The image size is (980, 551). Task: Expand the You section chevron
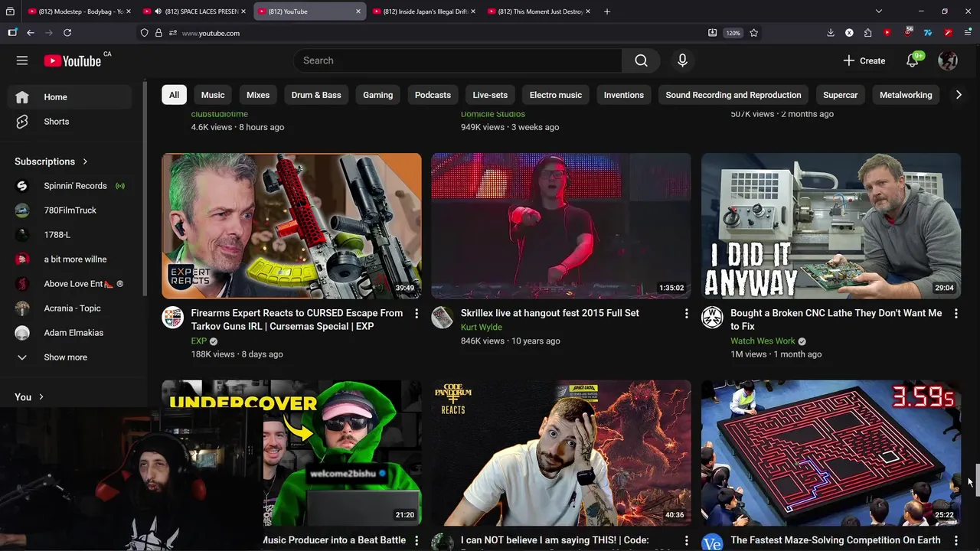(x=41, y=397)
